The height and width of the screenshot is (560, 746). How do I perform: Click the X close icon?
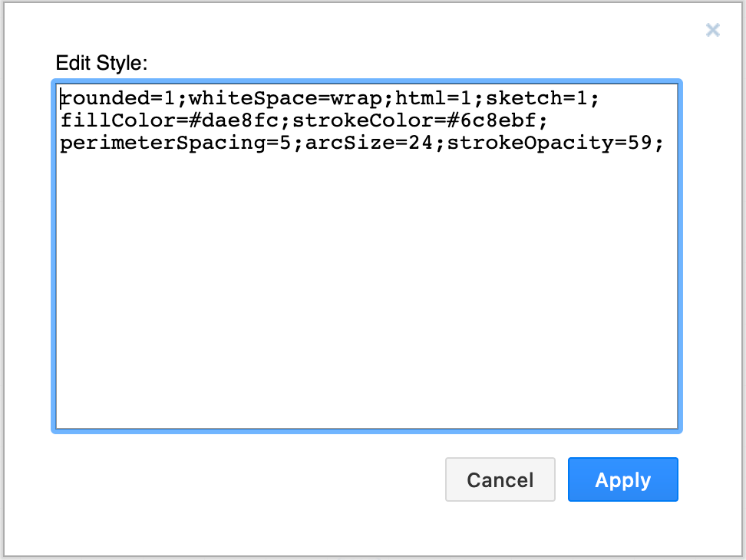click(713, 30)
